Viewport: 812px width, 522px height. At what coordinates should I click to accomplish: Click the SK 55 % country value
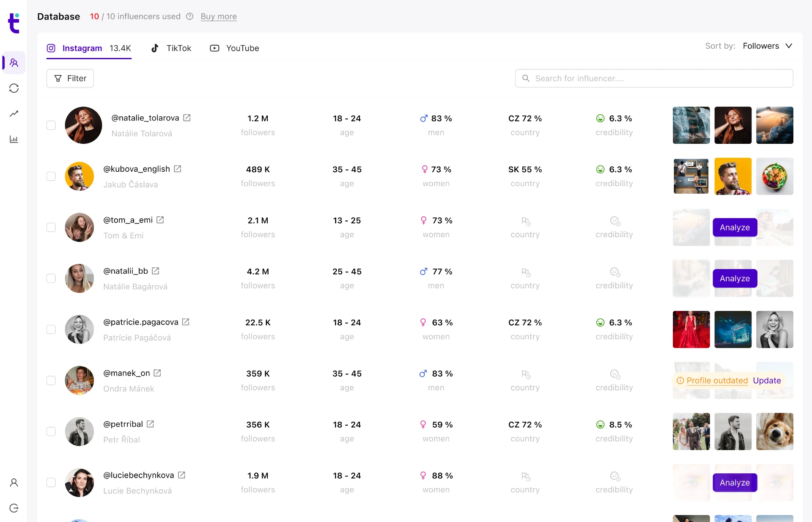pyautogui.click(x=525, y=170)
